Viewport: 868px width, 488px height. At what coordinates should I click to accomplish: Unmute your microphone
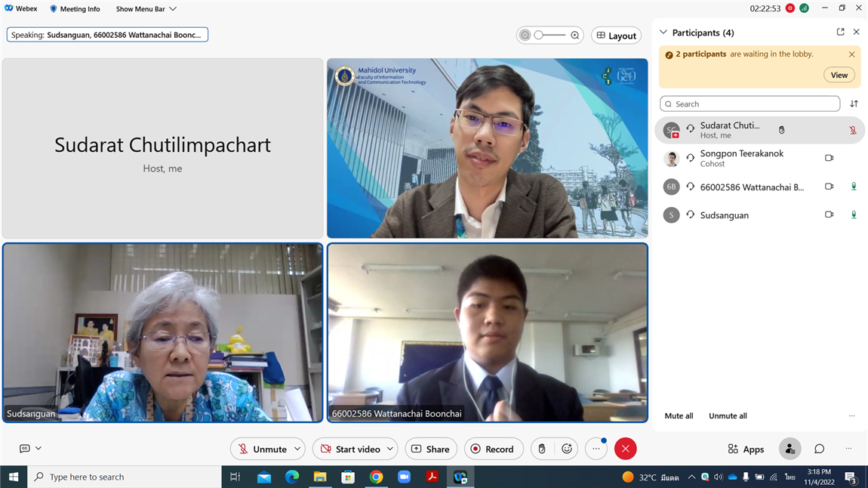click(260, 449)
